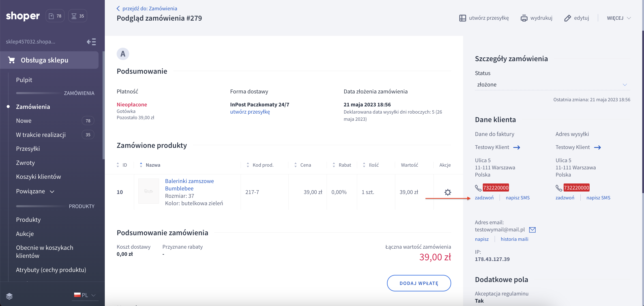This screenshot has height=306, width=644.
Task: Click the envelope icon next to email address
Action: click(532, 229)
